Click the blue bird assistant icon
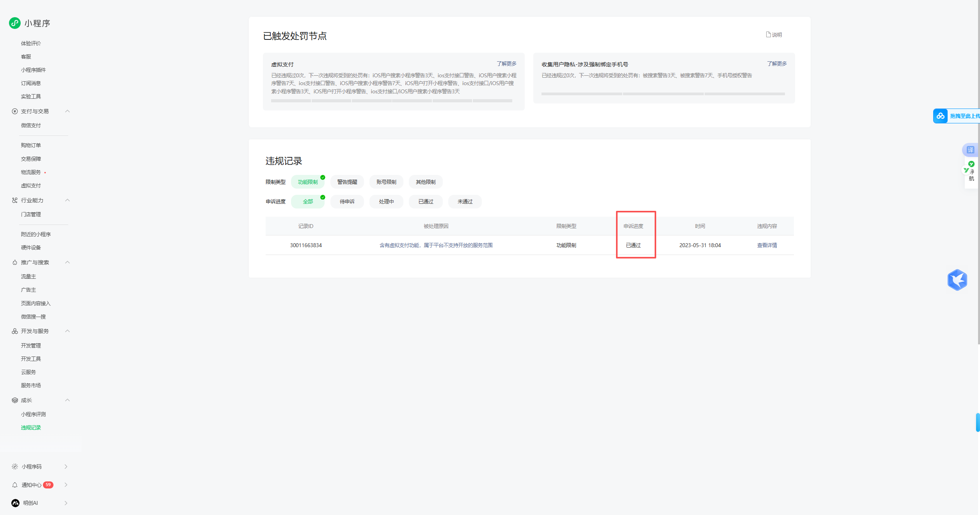The height and width of the screenshot is (515, 980). [x=957, y=280]
